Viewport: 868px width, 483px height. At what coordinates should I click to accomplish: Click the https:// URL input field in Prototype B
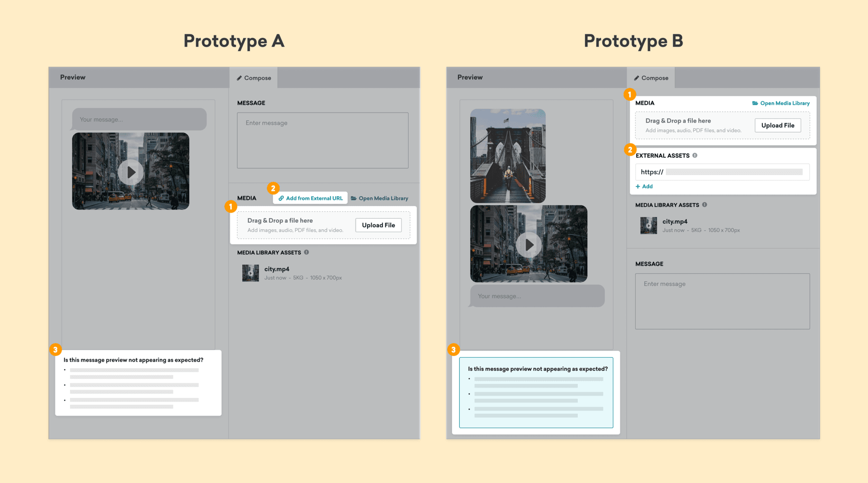tap(722, 172)
